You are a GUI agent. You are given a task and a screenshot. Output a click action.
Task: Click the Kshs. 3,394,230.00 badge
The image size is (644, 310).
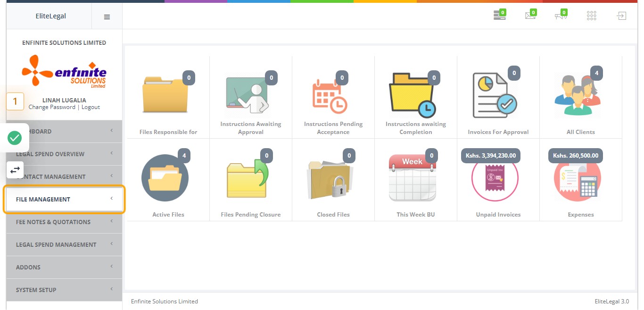click(x=491, y=156)
